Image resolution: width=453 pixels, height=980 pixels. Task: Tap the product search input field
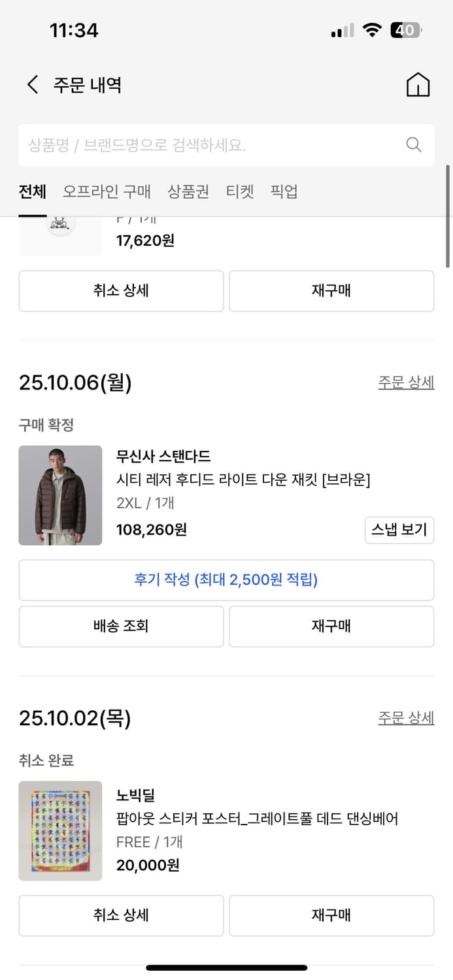(x=196, y=145)
